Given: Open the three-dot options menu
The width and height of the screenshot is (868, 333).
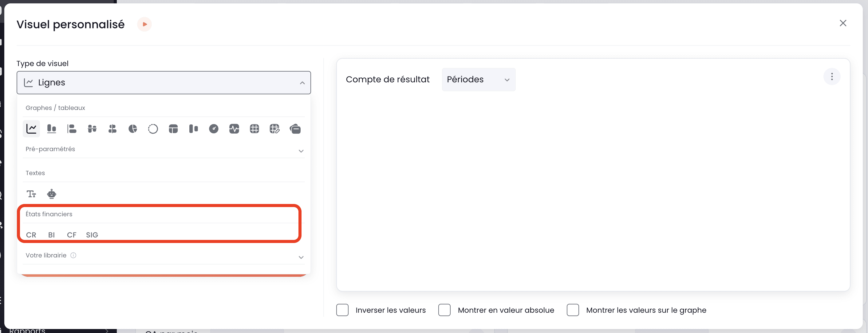Looking at the screenshot, I should [x=832, y=76].
